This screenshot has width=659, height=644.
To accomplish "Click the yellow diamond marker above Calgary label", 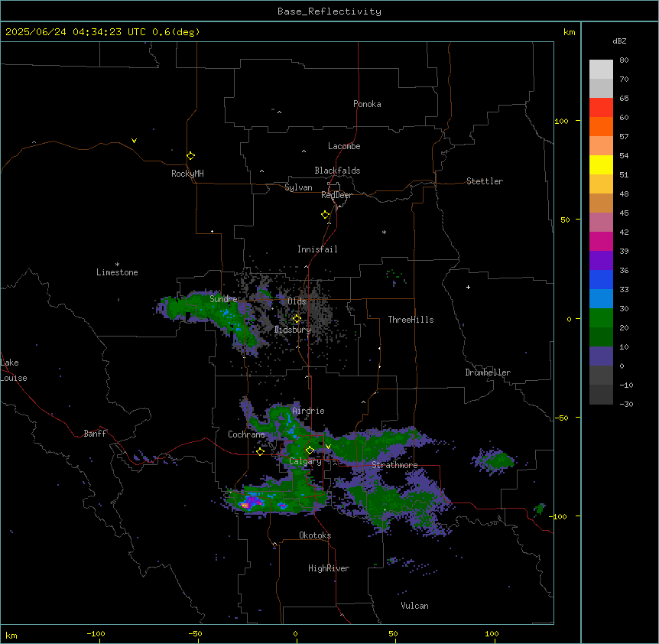I will [310, 450].
